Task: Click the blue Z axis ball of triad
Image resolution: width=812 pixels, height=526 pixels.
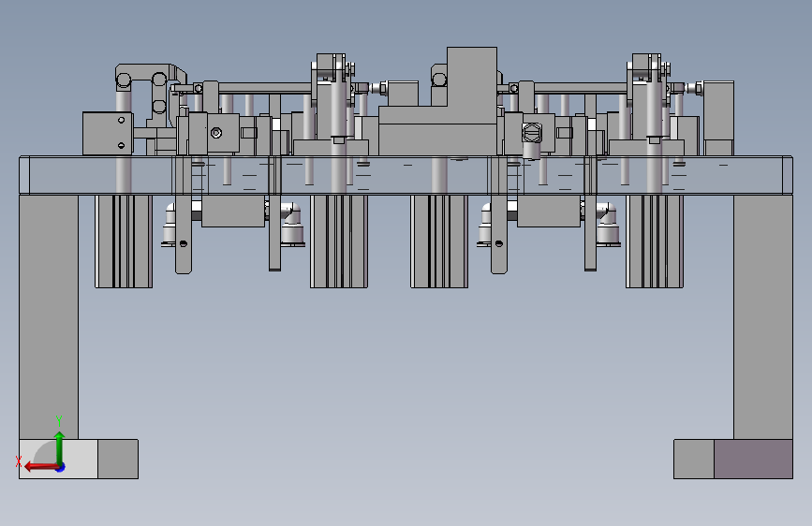Action: click(61, 467)
